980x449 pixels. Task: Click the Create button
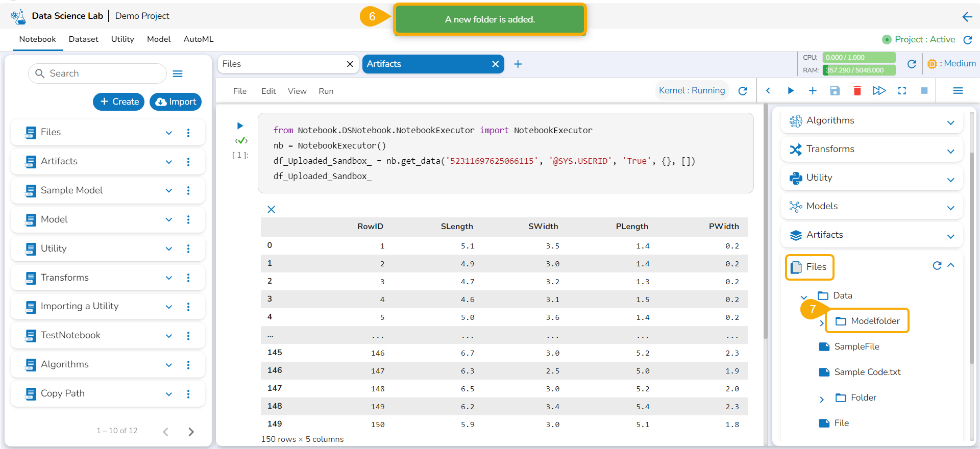point(119,102)
